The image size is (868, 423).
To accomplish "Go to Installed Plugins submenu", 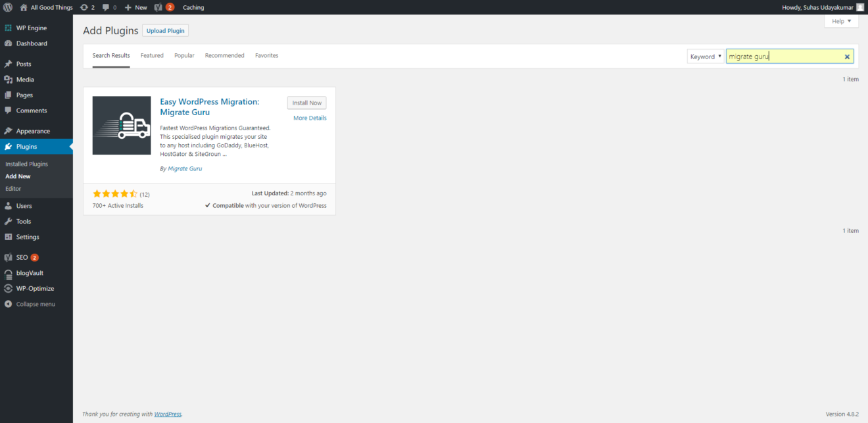I will (27, 164).
